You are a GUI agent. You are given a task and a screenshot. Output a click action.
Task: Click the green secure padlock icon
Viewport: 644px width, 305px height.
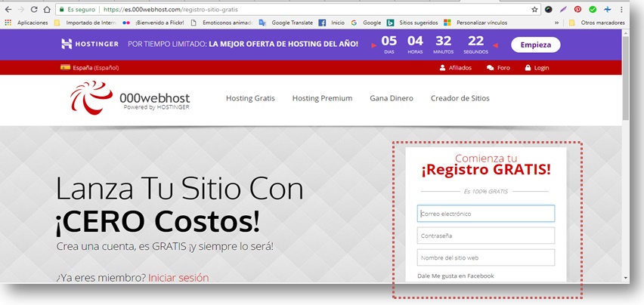[x=62, y=9]
